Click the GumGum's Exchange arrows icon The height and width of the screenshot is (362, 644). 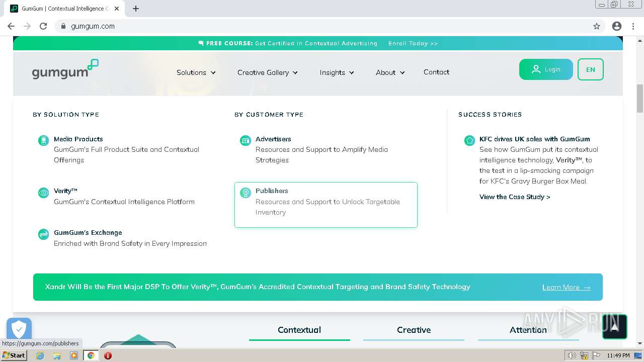point(44,234)
